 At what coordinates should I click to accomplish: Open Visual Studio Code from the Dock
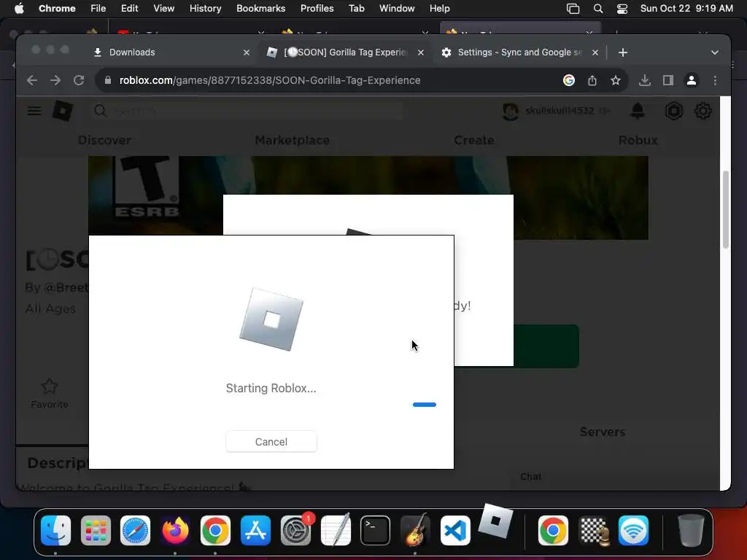click(x=455, y=530)
